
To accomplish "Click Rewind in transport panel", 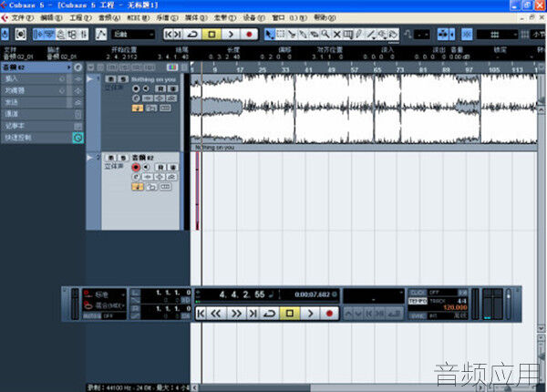I will coord(216,314).
